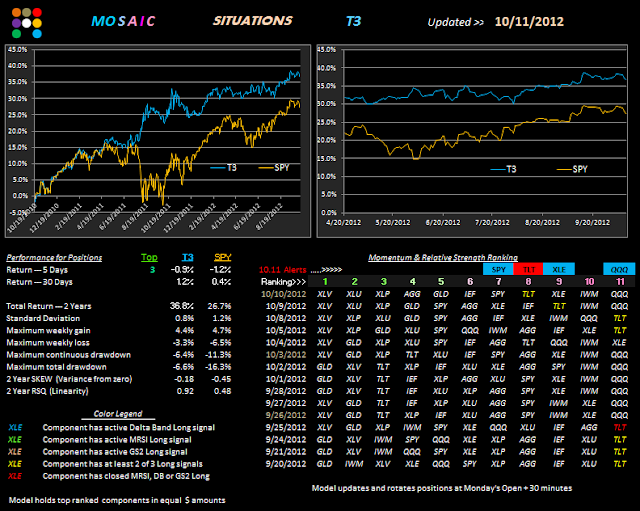Click the 9/20/2012 axis label on the right chart
This screenshot has width=640, height=511.
[x=592, y=222]
